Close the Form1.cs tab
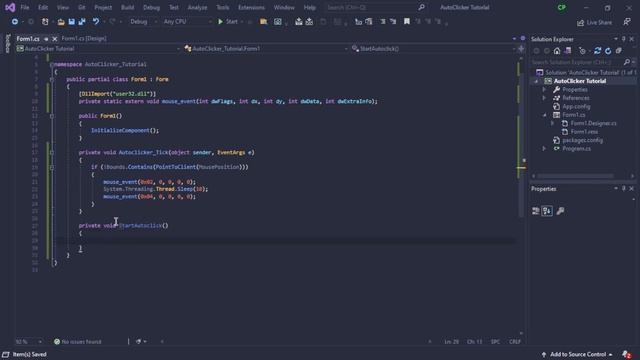 coord(55,39)
